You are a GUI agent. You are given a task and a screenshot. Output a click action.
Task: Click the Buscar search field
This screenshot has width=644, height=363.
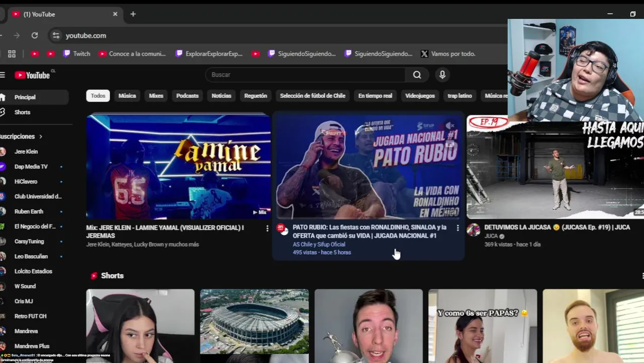coord(305,75)
